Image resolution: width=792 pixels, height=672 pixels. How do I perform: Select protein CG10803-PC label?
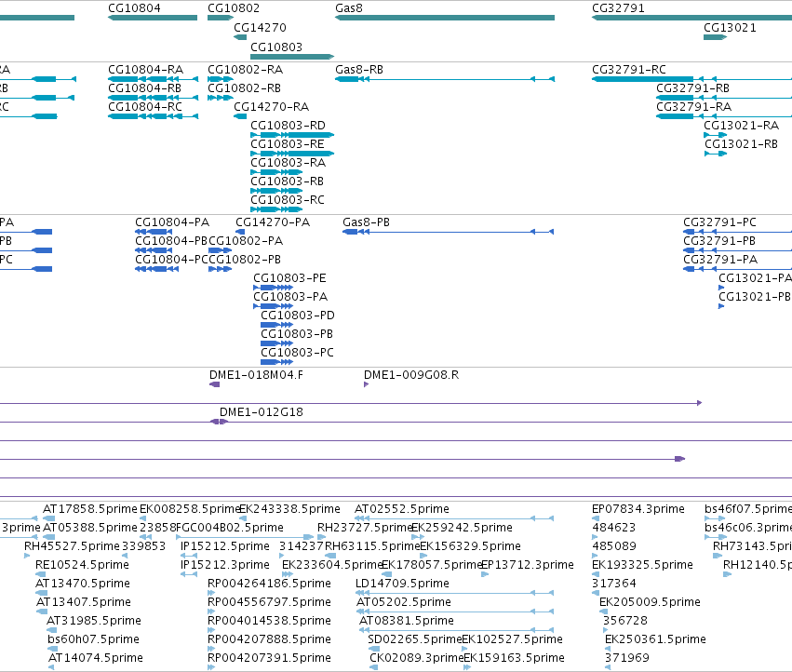tap(297, 353)
